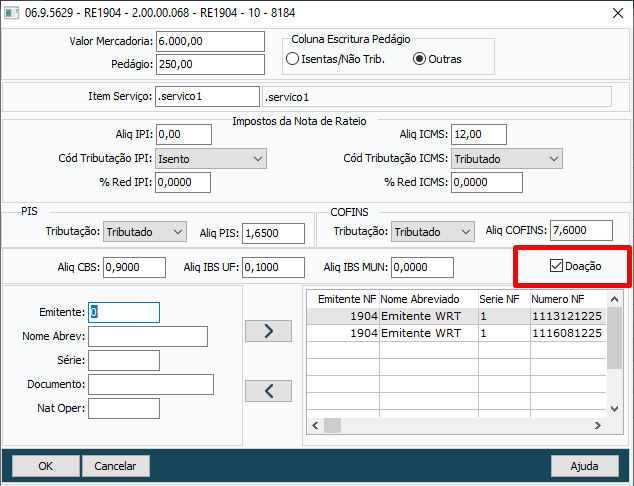Screen dimensions: 634x486
Task: Click the Emitente input field
Action: [124, 312]
